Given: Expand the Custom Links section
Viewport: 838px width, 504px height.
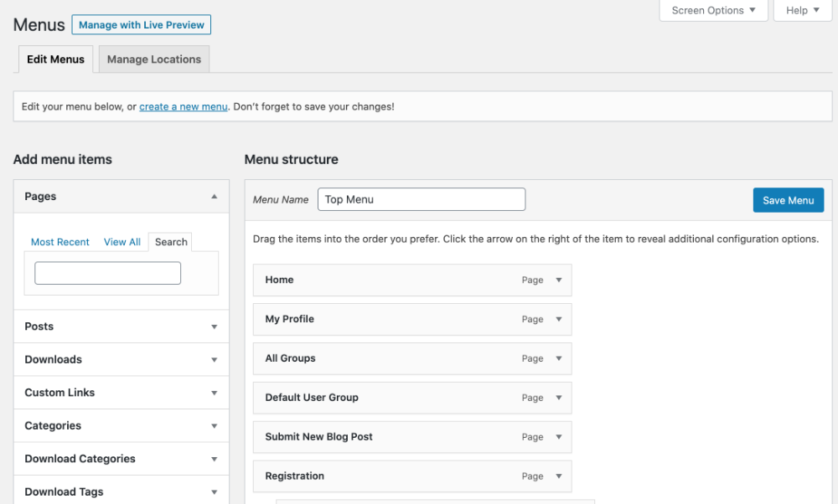Looking at the screenshot, I should click(214, 393).
